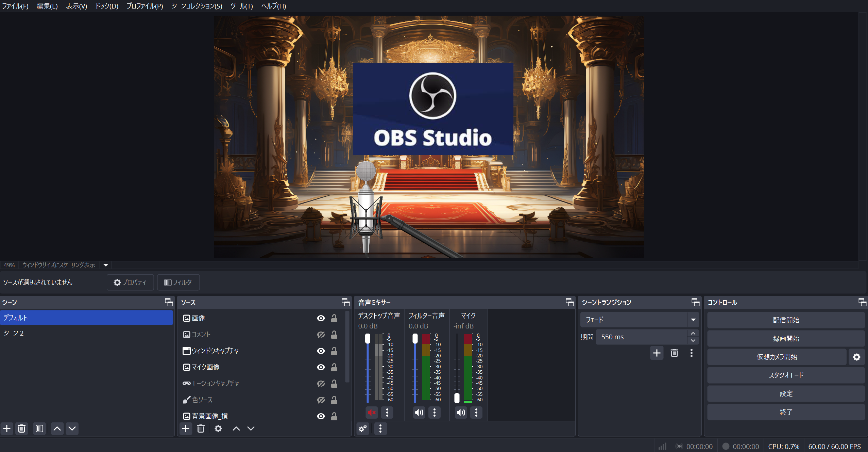Viewport: 868px width, 452px height.
Task: Open virtual camera settings gear
Action: click(x=857, y=357)
